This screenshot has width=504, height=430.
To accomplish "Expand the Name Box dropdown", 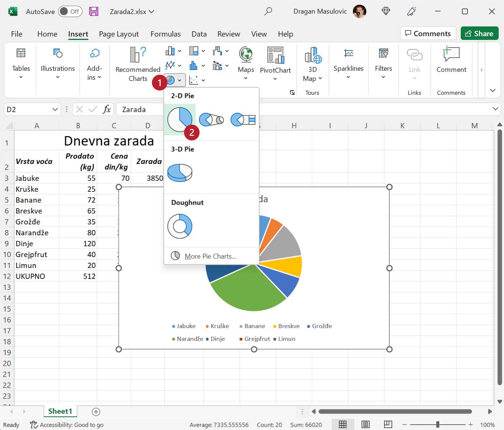I will point(55,109).
